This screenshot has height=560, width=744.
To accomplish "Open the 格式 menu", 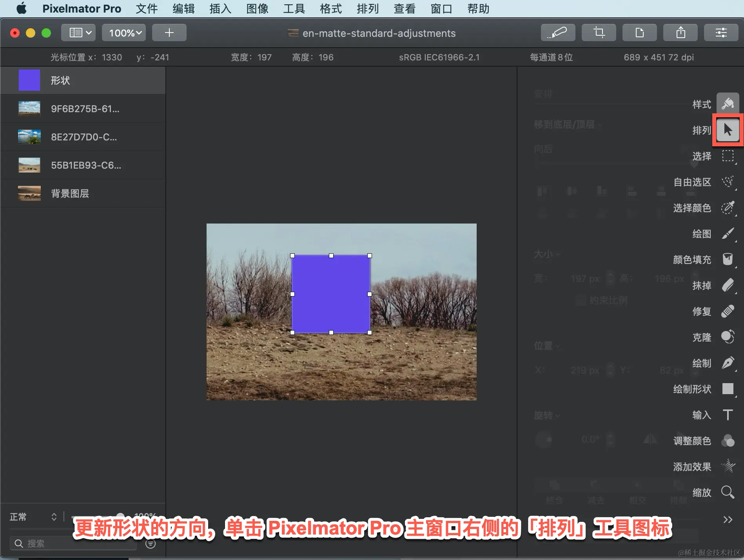I will tap(331, 9).
